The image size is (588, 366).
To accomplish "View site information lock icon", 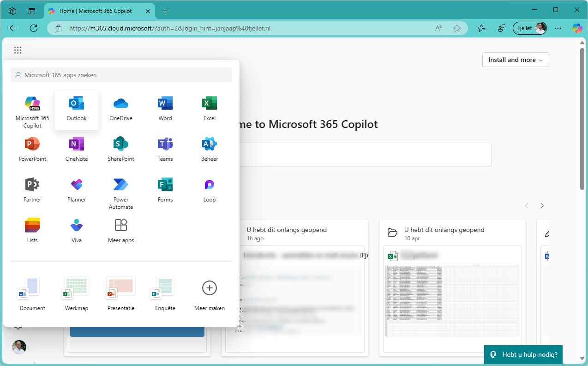I will [59, 28].
